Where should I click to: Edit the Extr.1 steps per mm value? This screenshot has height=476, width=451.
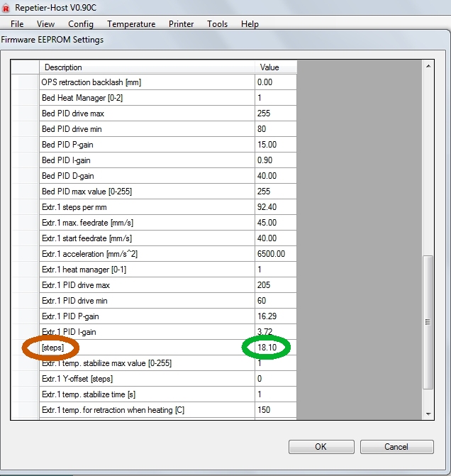[275, 207]
